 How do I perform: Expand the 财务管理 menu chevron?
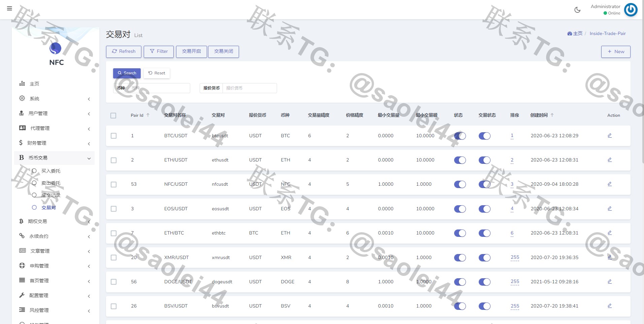pyautogui.click(x=89, y=144)
